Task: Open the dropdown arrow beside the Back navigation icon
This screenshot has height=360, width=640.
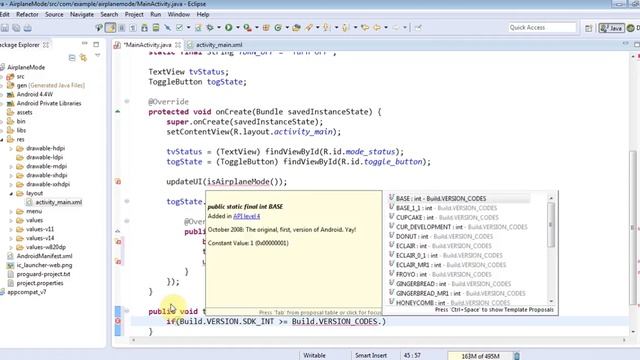Action: click(386, 28)
